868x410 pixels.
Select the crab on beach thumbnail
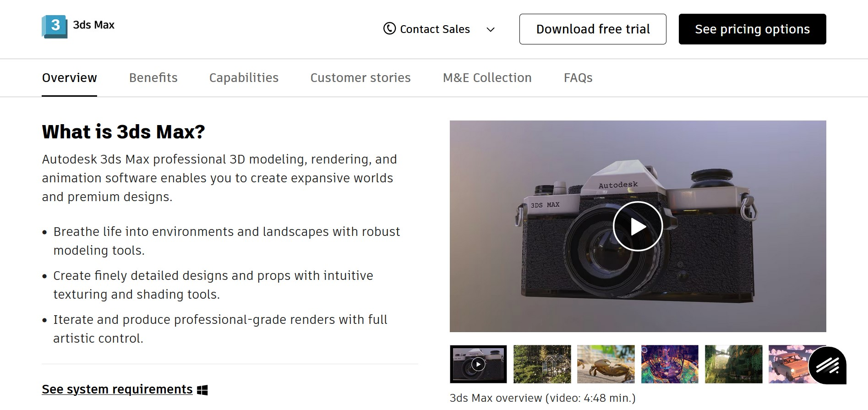click(606, 364)
